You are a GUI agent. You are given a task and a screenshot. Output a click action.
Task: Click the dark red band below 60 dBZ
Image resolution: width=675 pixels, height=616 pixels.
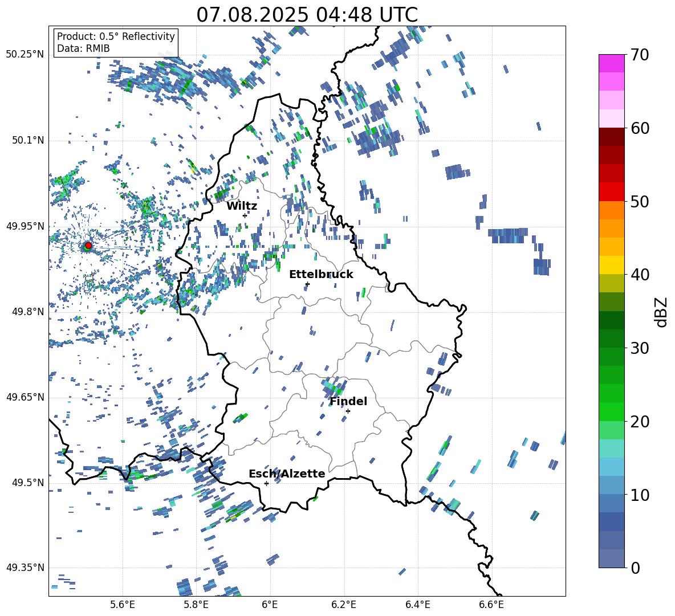tap(611, 137)
